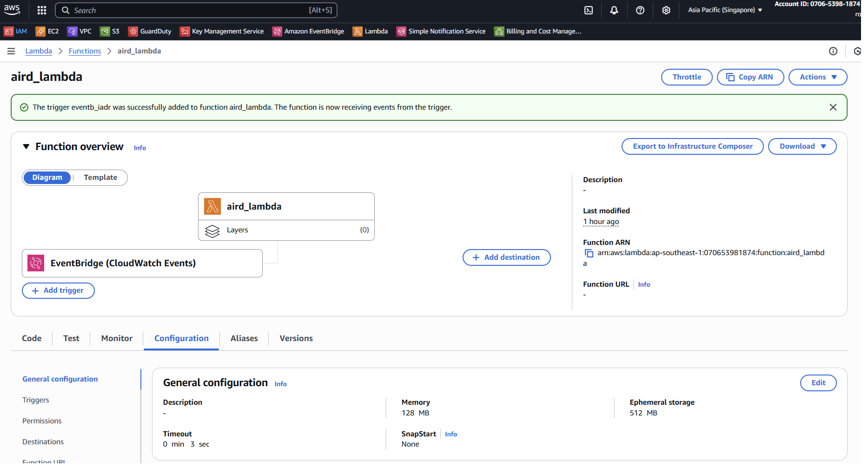The height and width of the screenshot is (474, 868).
Task: Click Export to Infrastructure Composer
Action: [x=693, y=146]
